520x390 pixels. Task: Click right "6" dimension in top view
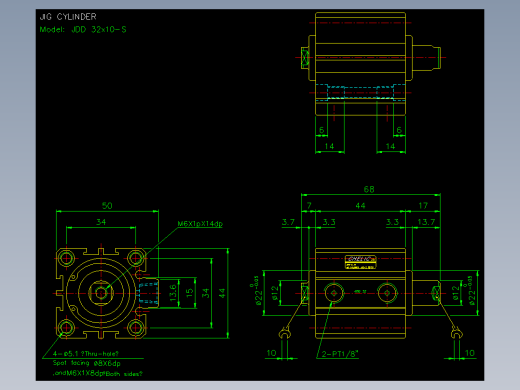[x=399, y=130]
